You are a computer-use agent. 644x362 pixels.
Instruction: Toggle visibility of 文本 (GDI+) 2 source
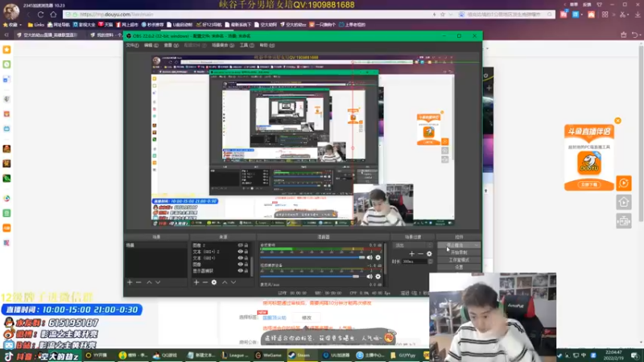pyautogui.click(x=240, y=252)
